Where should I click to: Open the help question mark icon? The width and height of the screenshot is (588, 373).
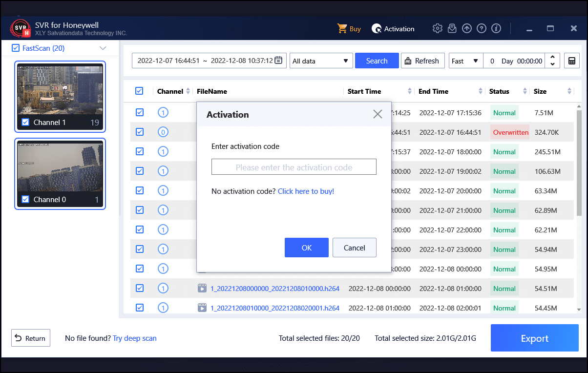(x=482, y=29)
